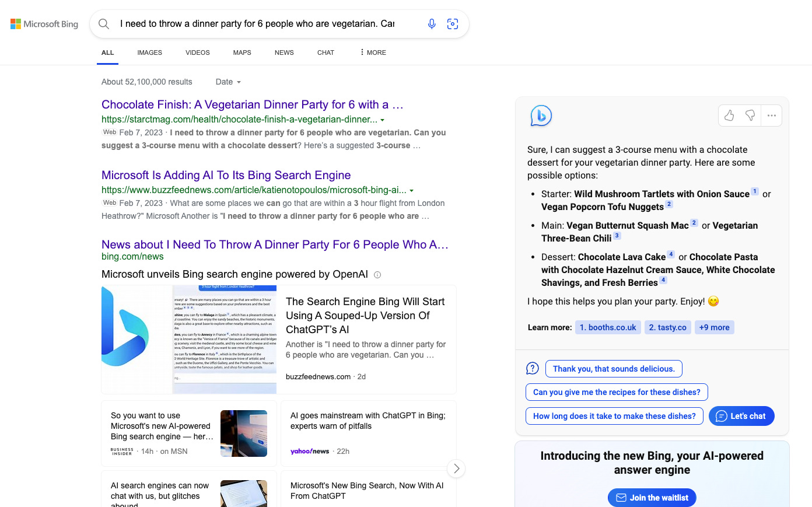Expand the MORE menu
Image resolution: width=812 pixels, height=507 pixels.
click(373, 53)
